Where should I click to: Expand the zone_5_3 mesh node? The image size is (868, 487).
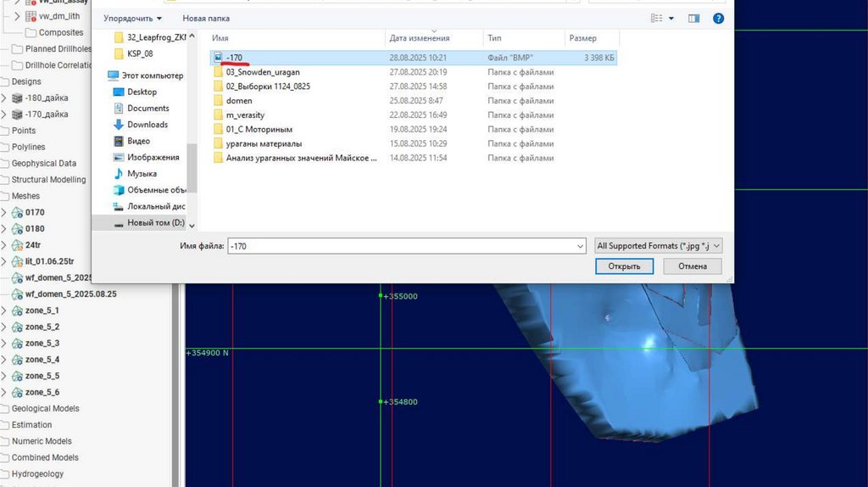tap(4, 344)
